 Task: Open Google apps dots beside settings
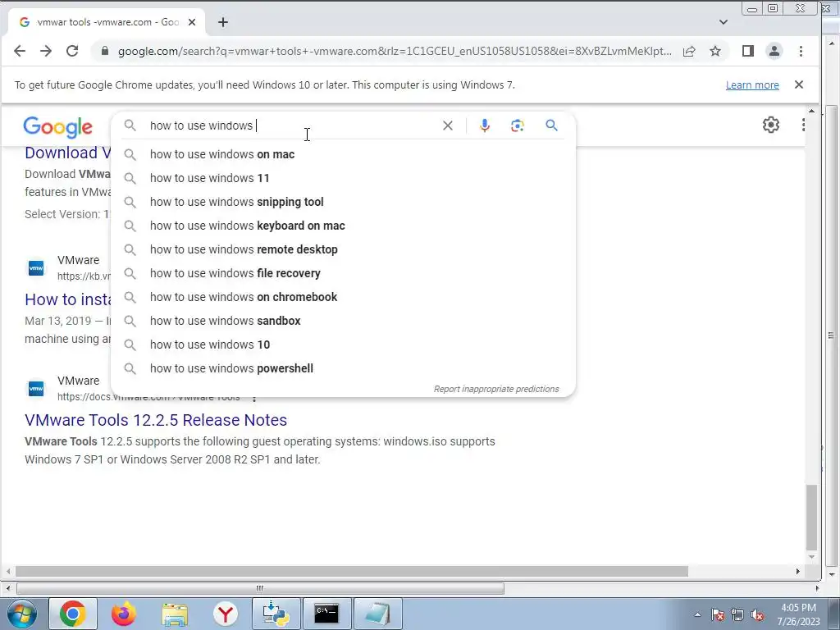[x=803, y=125]
